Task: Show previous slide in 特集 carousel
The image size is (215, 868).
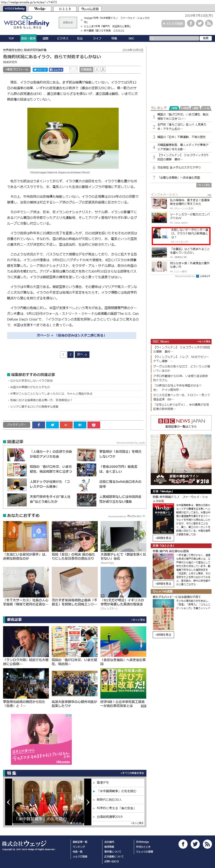Action: pyautogui.click(x=8, y=802)
